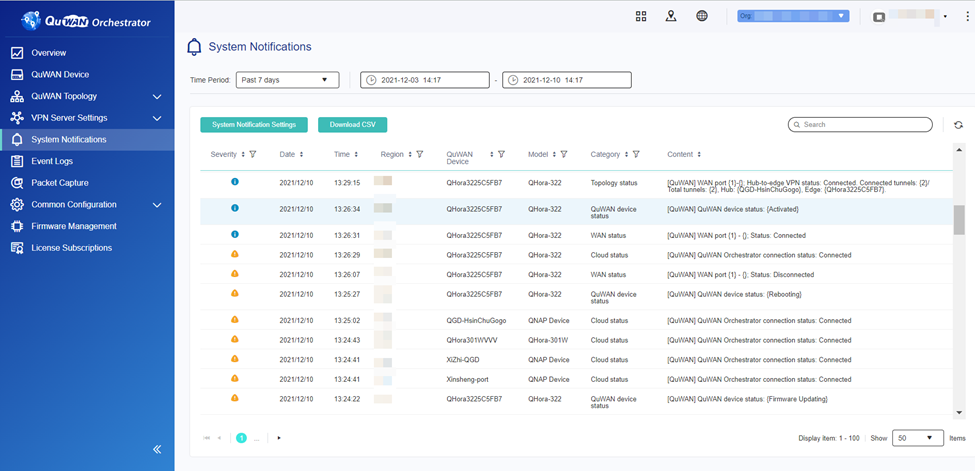Viewport: 975px width, 471px height.
Task: Jump to first page arrow
Action: click(x=206, y=438)
